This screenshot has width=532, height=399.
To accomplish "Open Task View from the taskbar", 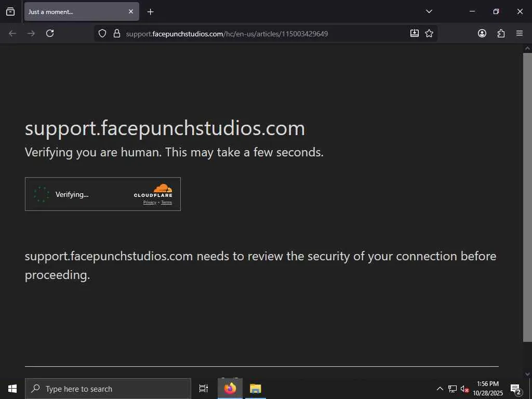I will click(204, 389).
